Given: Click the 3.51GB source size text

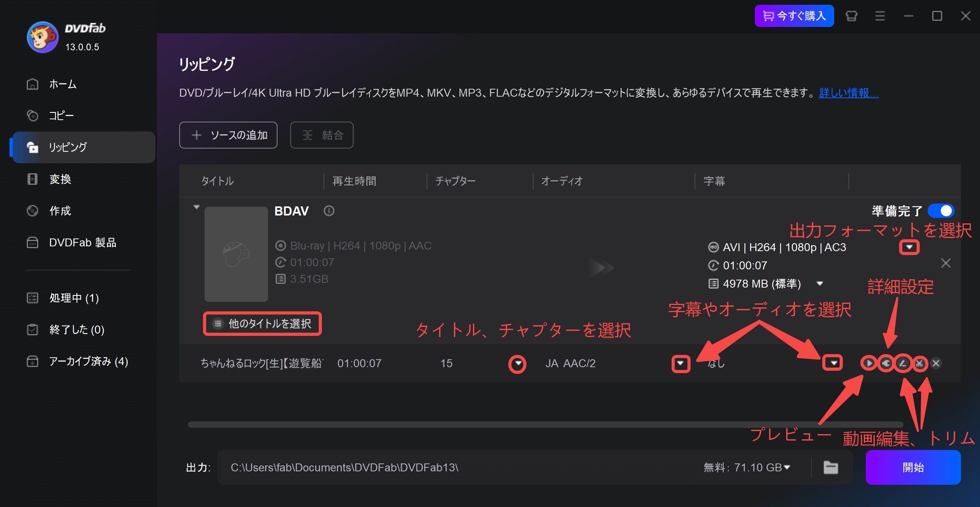Looking at the screenshot, I should [309, 279].
